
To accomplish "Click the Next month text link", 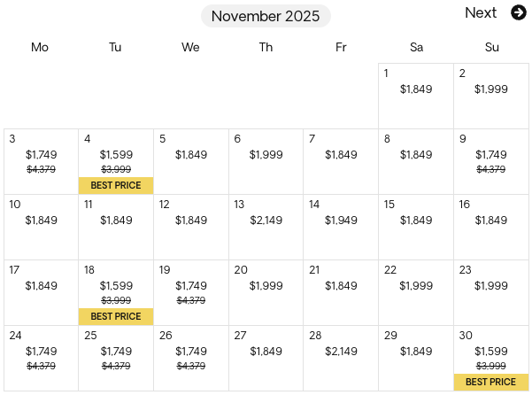I will (x=481, y=12).
